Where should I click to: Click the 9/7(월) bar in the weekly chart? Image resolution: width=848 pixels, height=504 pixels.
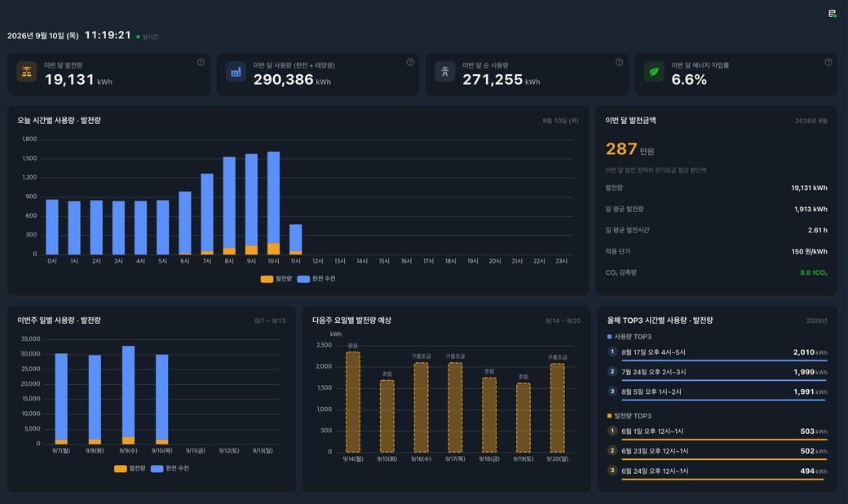pos(61,399)
